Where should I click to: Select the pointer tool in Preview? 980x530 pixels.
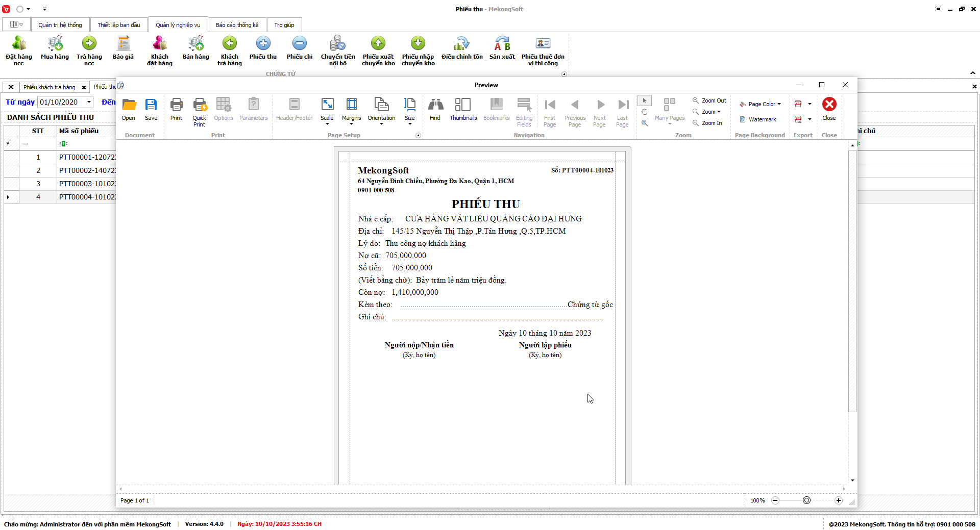click(645, 100)
